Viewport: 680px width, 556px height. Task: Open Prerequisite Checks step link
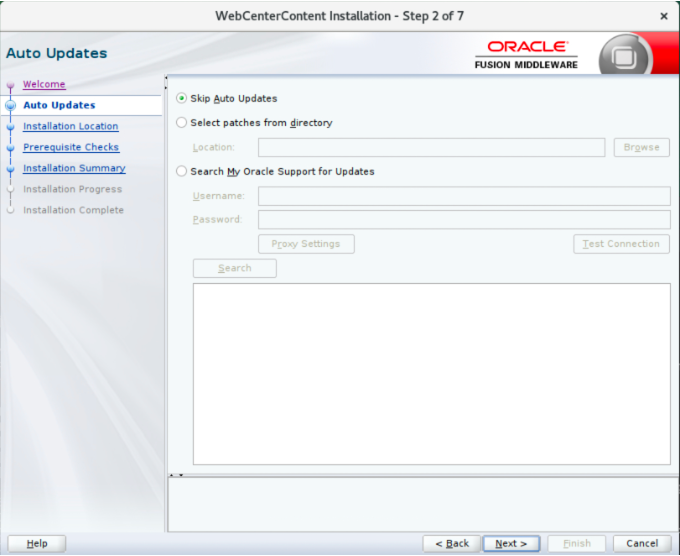71,147
